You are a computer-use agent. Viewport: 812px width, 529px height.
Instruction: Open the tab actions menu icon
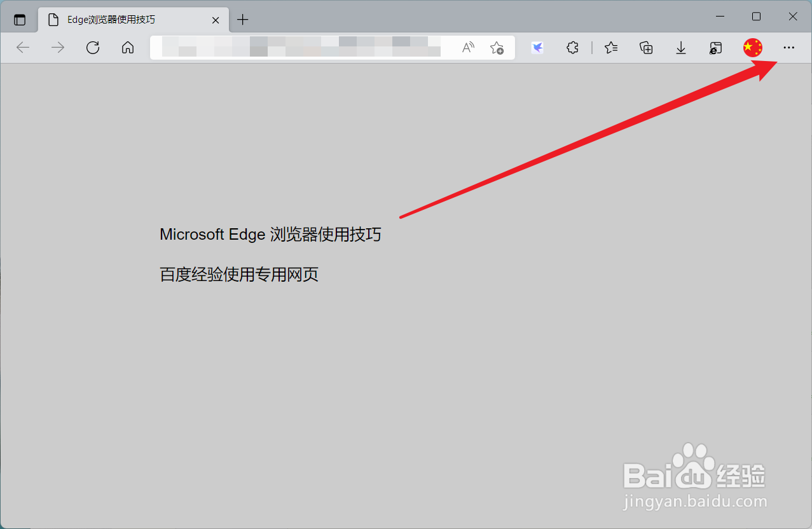point(20,20)
